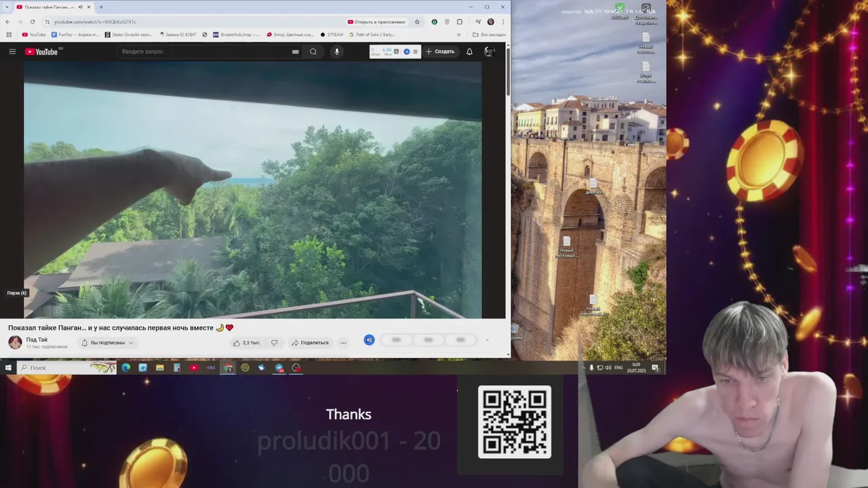Image resolution: width=868 pixels, height=488 pixels.
Task: Open the YouTube account avatar menu
Action: tap(489, 52)
